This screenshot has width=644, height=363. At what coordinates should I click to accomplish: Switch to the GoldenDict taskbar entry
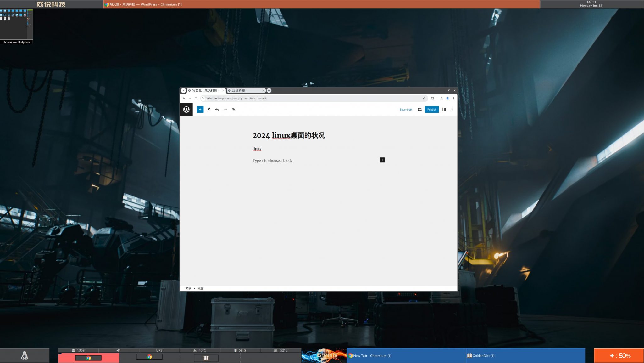(x=525, y=356)
